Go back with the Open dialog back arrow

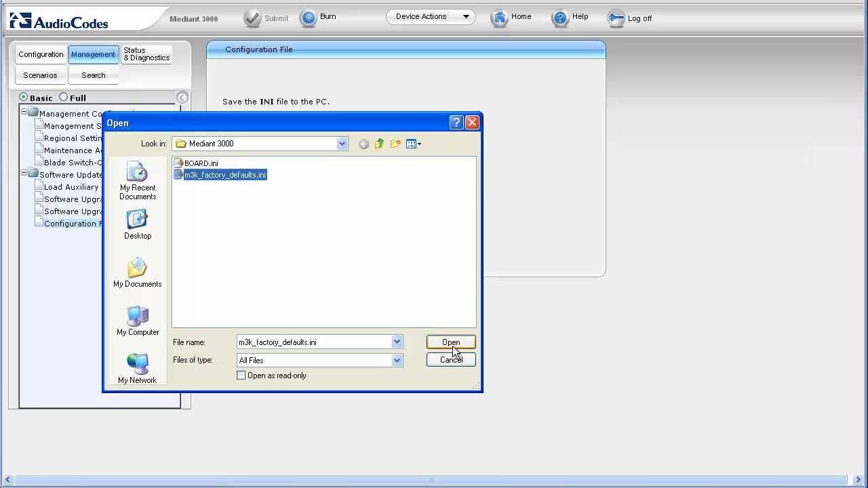click(x=363, y=144)
